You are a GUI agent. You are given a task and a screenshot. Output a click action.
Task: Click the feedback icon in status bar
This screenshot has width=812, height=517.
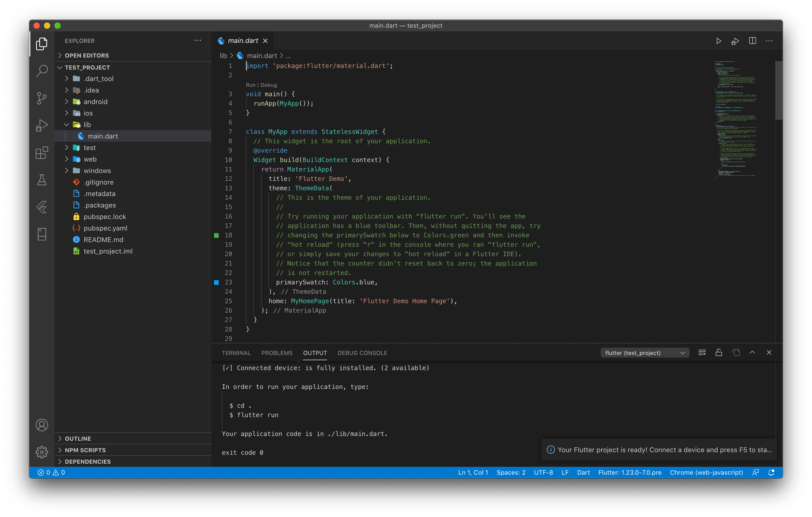click(x=755, y=473)
